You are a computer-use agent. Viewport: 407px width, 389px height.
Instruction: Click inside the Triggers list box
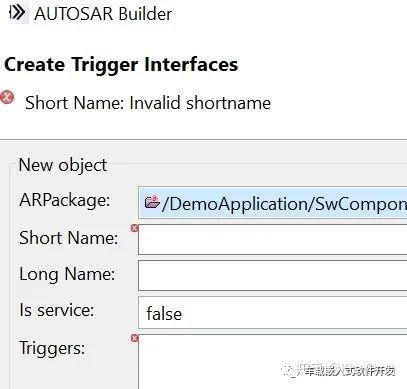coord(273,361)
